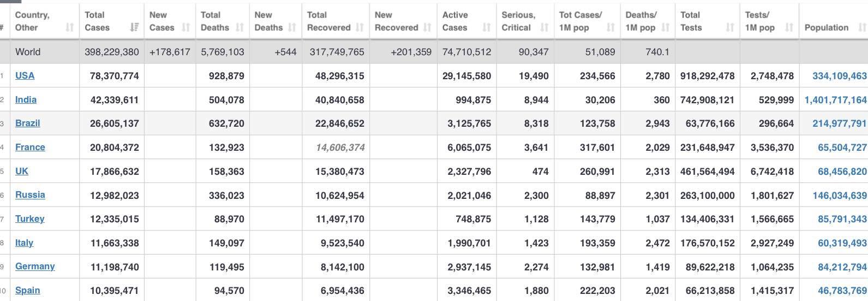Viewport: 868px width, 301px height.
Task: Select UK tot cases per million 260,991
Action: click(x=597, y=172)
